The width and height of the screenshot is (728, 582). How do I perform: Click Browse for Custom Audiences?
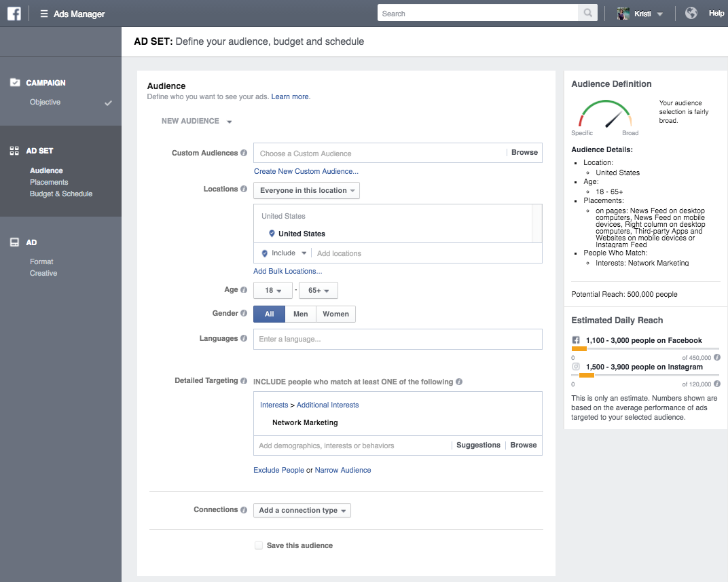click(525, 152)
